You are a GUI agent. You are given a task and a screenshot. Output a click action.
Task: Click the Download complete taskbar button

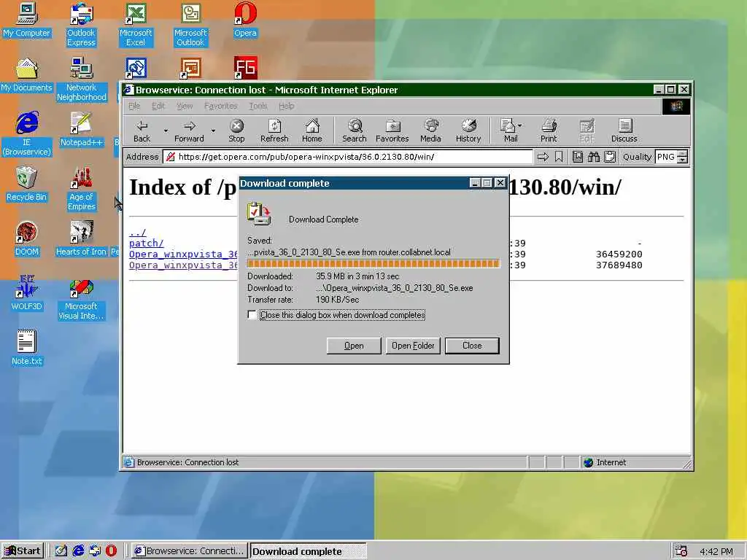[309, 551]
